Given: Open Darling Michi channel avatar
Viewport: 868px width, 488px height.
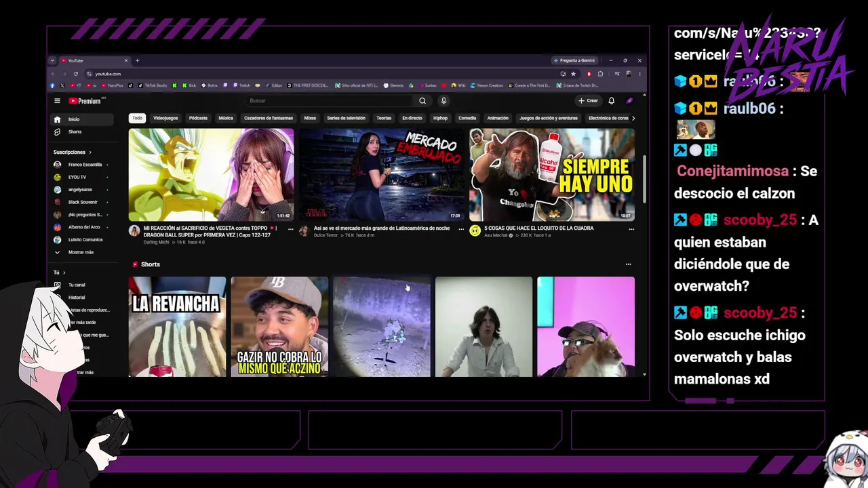Looking at the screenshot, I should 134,230.
